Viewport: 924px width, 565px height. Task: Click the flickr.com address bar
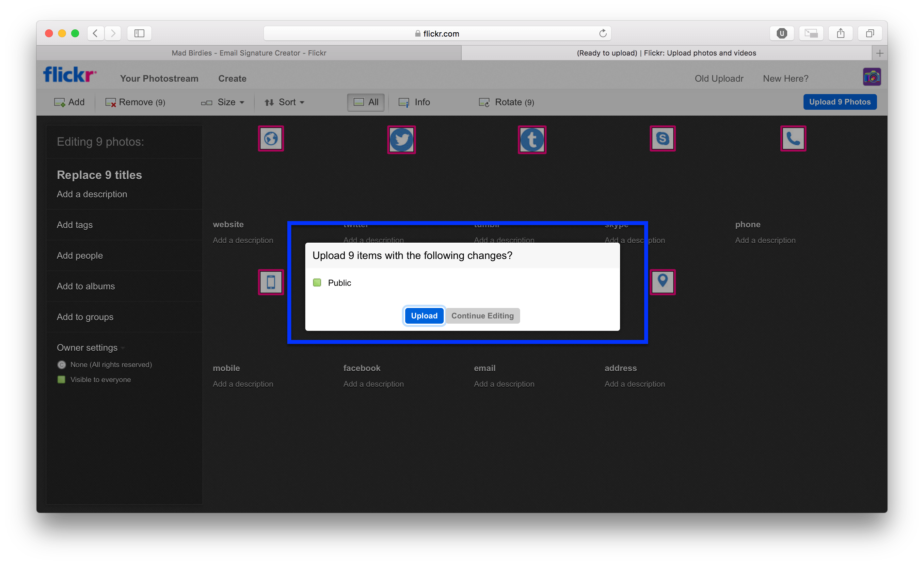point(437,33)
